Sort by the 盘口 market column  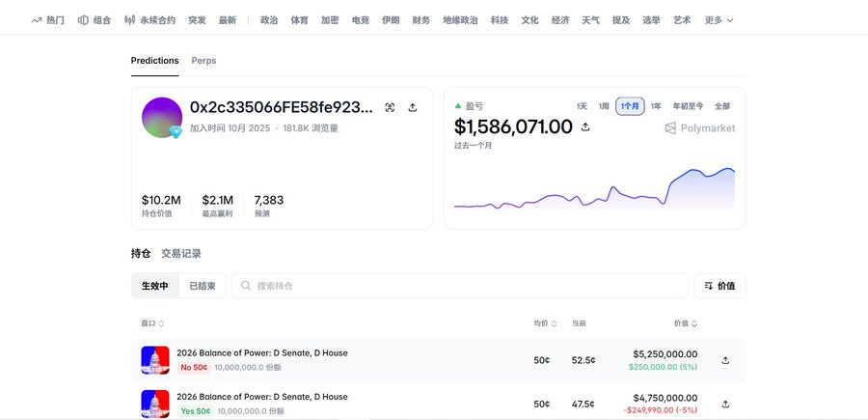(x=152, y=323)
